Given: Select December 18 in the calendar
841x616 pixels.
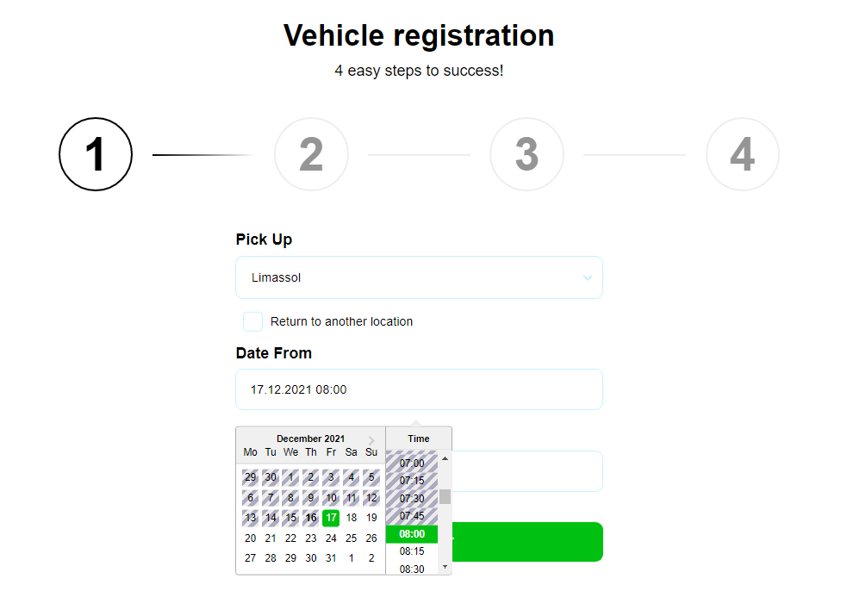Looking at the screenshot, I should click(351, 518).
